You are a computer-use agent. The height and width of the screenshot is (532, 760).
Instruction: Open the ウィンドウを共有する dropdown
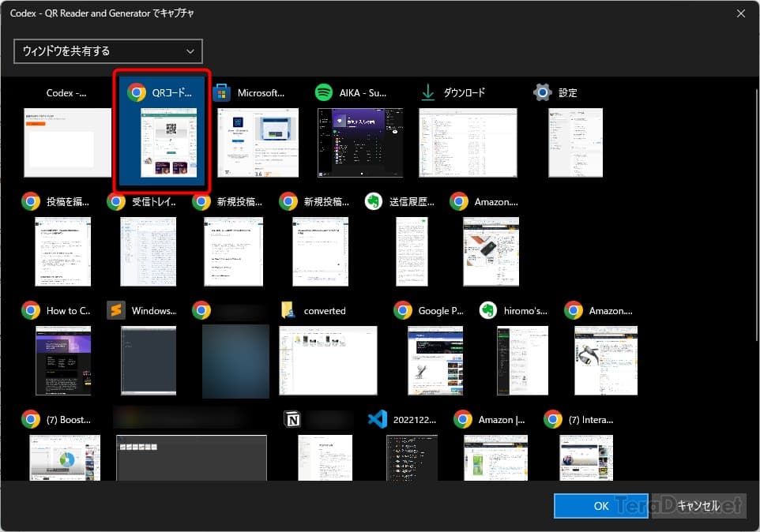(x=108, y=51)
